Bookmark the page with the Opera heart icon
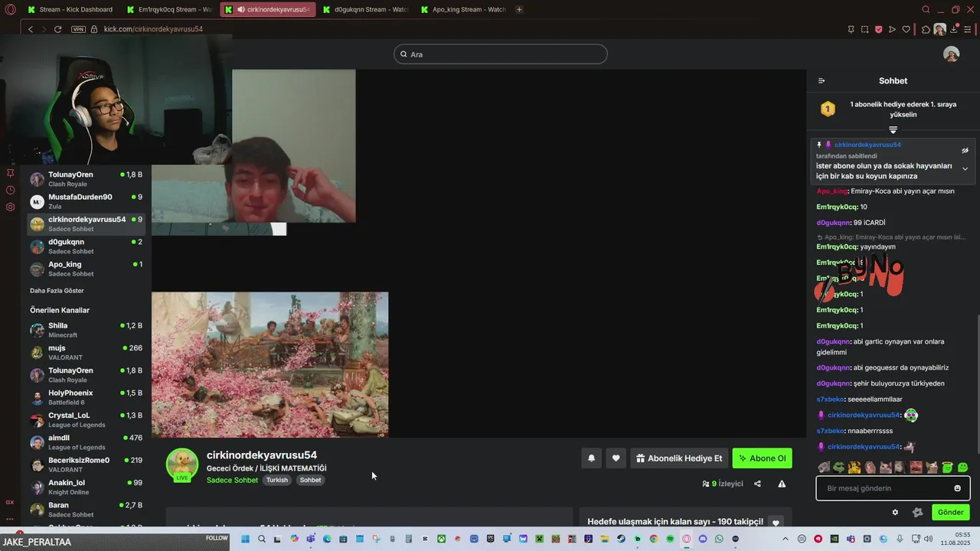980x551 pixels. click(906, 29)
